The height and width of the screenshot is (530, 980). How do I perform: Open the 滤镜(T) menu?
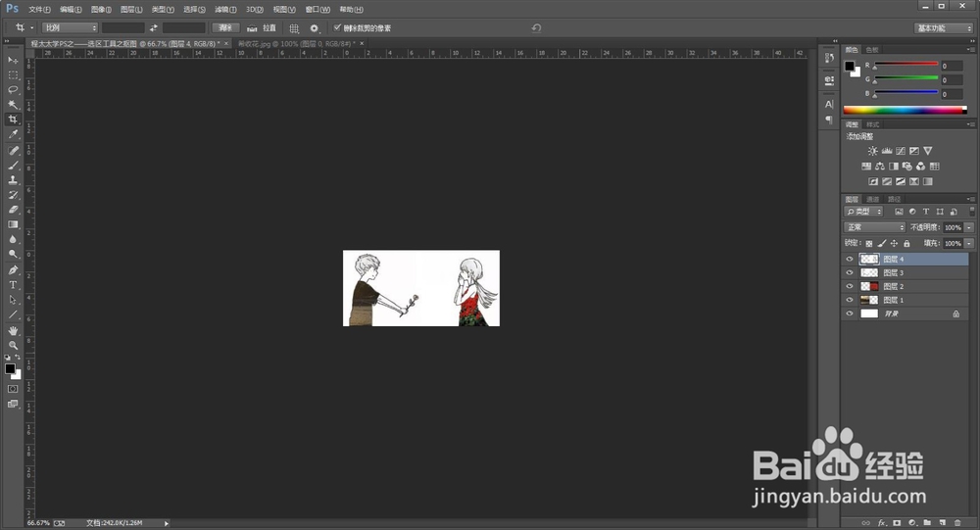(225, 10)
